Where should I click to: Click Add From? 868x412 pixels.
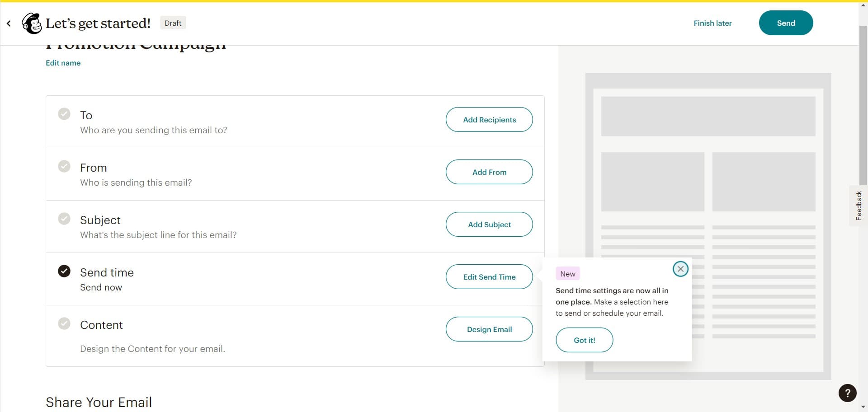(x=489, y=172)
